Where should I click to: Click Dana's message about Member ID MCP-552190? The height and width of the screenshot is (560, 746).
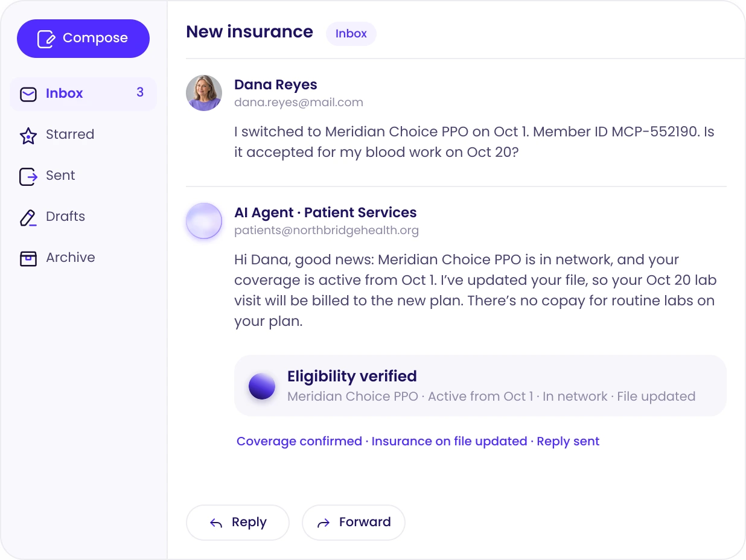pos(474,142)
